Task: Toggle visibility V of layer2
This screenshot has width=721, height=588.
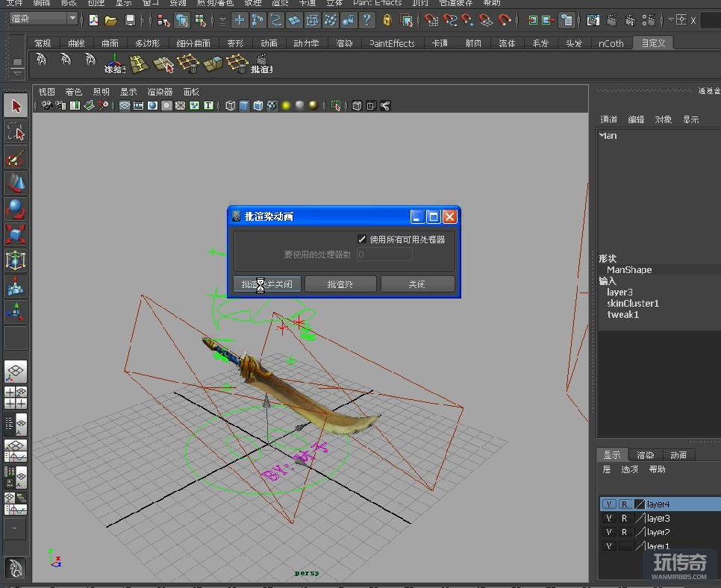Action: coord(609,532)
